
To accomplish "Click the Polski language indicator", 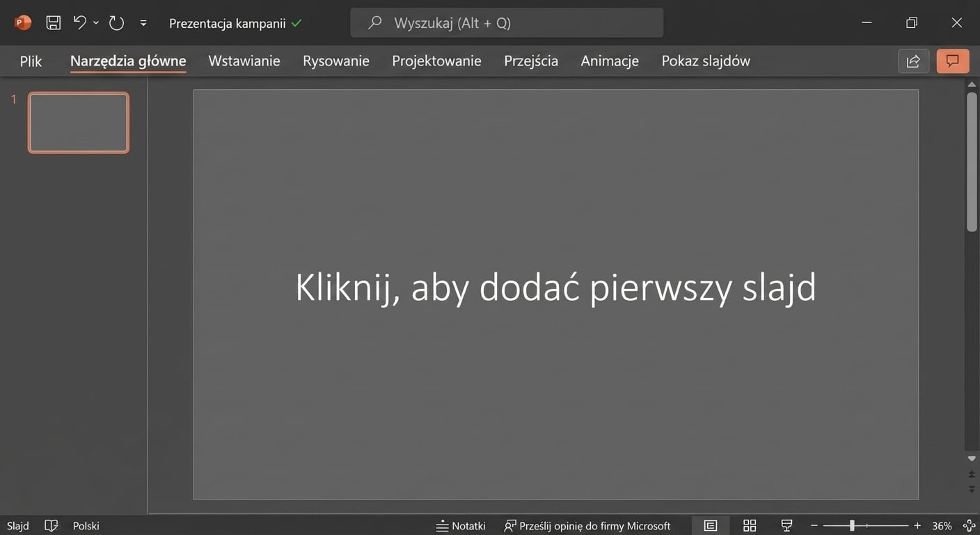I will 86,526.
